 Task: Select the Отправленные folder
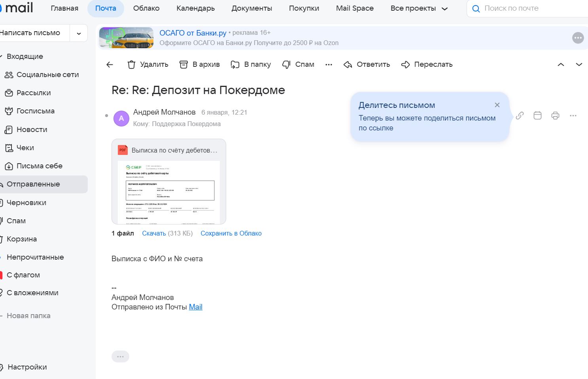coord(43,184)
